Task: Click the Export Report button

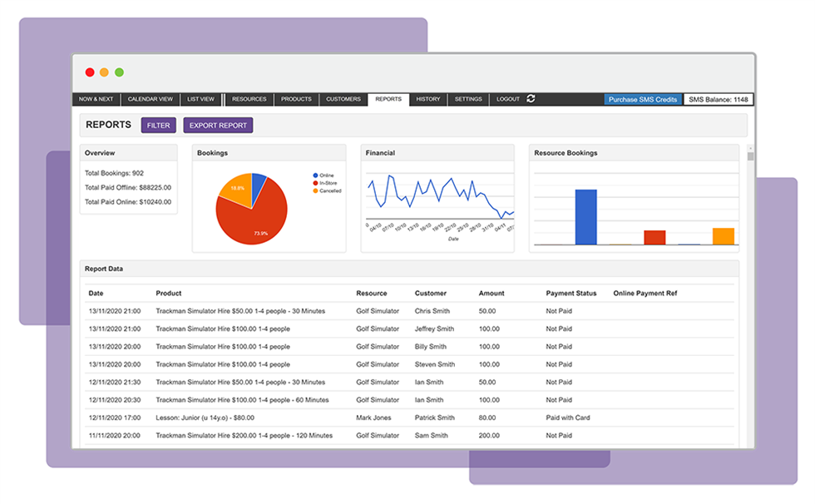Action: [x=218, y=126]
